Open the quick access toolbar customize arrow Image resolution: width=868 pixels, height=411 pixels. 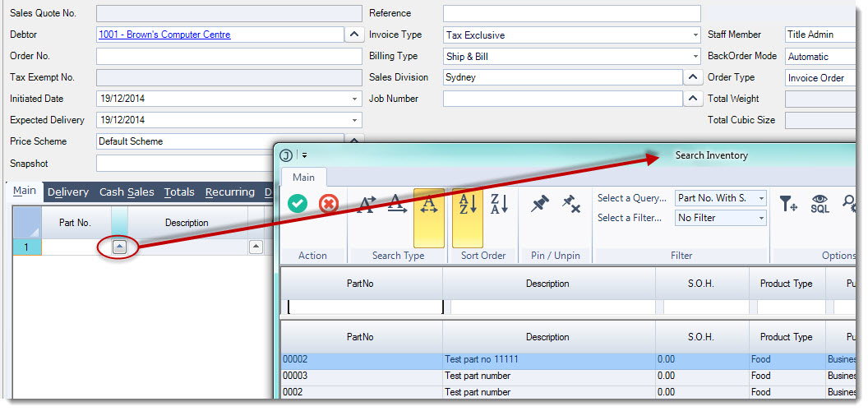click(x=304, y=155)
